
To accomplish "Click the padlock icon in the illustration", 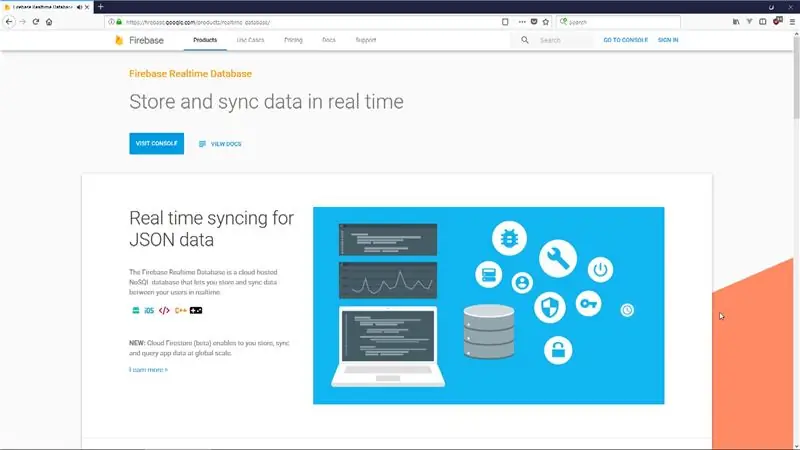I will [558, 351].
